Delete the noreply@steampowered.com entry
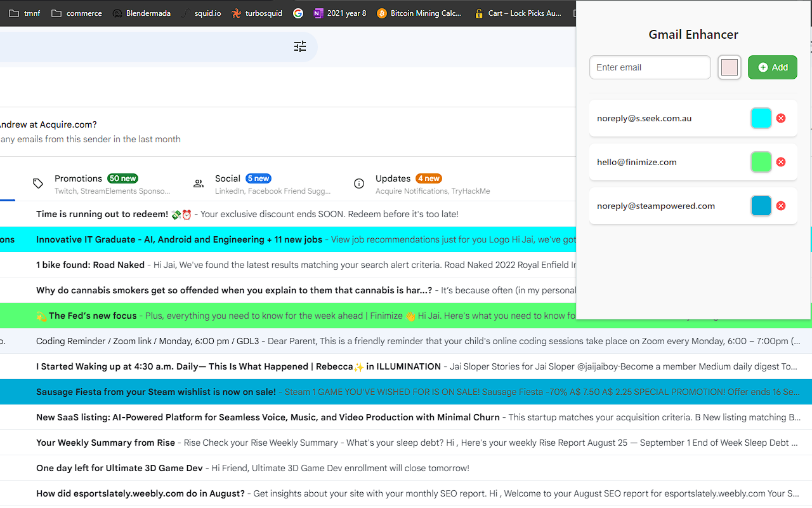 pyautogui.click(x=781, y=206)
